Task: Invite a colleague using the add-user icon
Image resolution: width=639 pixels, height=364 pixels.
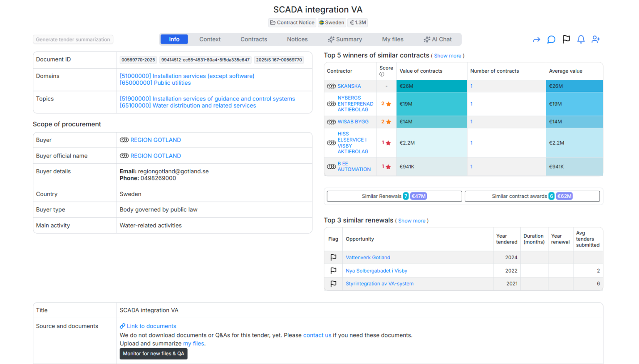Action: [596, 39]
